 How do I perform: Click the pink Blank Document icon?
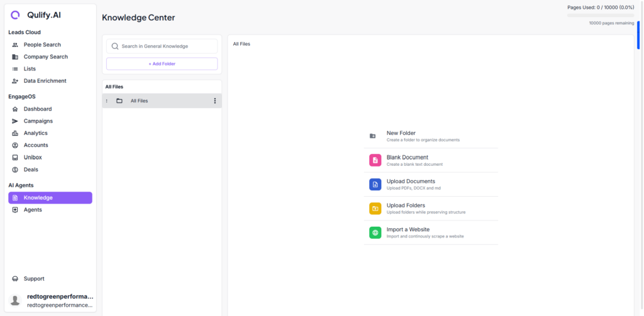point(375,160)
